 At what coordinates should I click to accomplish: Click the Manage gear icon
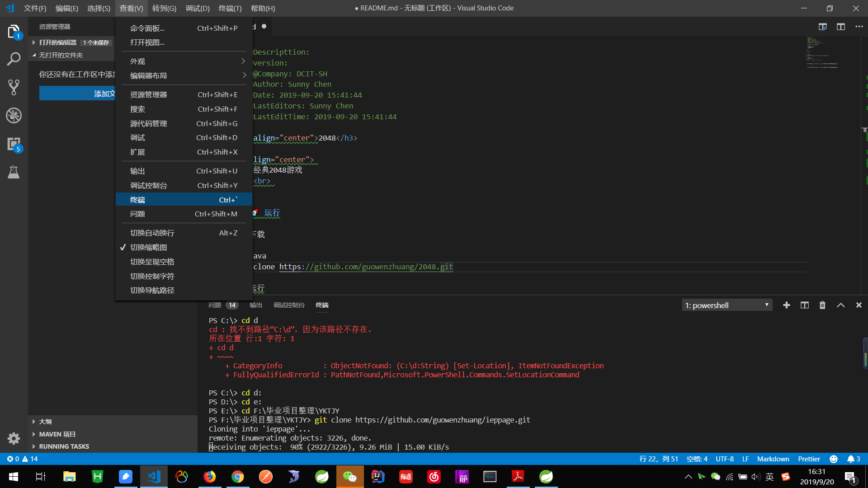click(14, 438)
